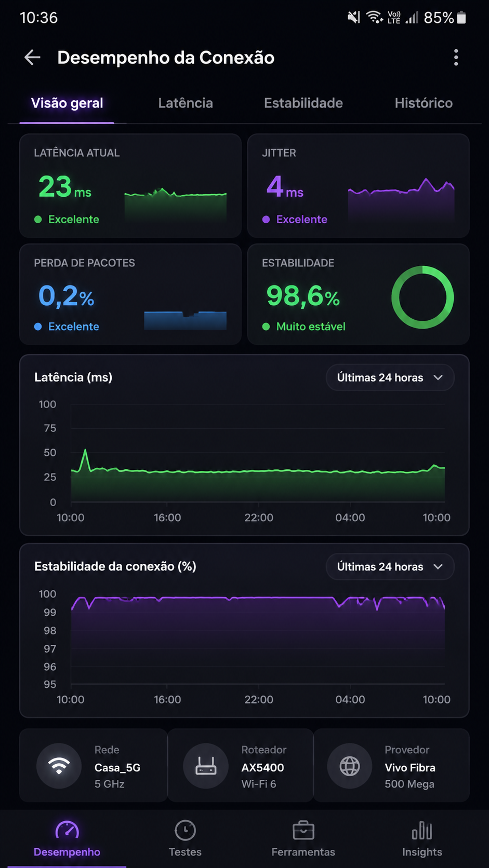Tap the latency mini sparkline chart
489x868 pixels.
pyautogui.click(x=176, y=205)
